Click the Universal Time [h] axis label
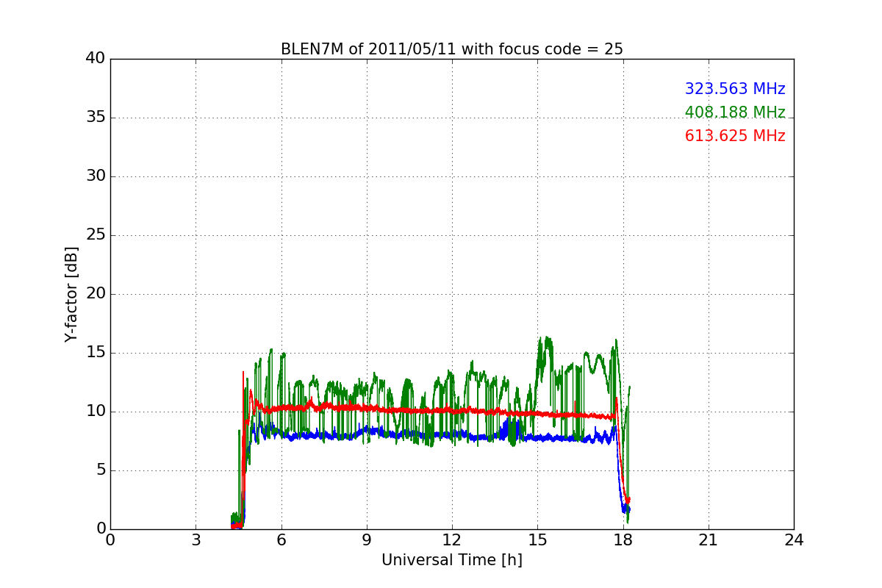 pyautogui.click(x=451, y=560)
